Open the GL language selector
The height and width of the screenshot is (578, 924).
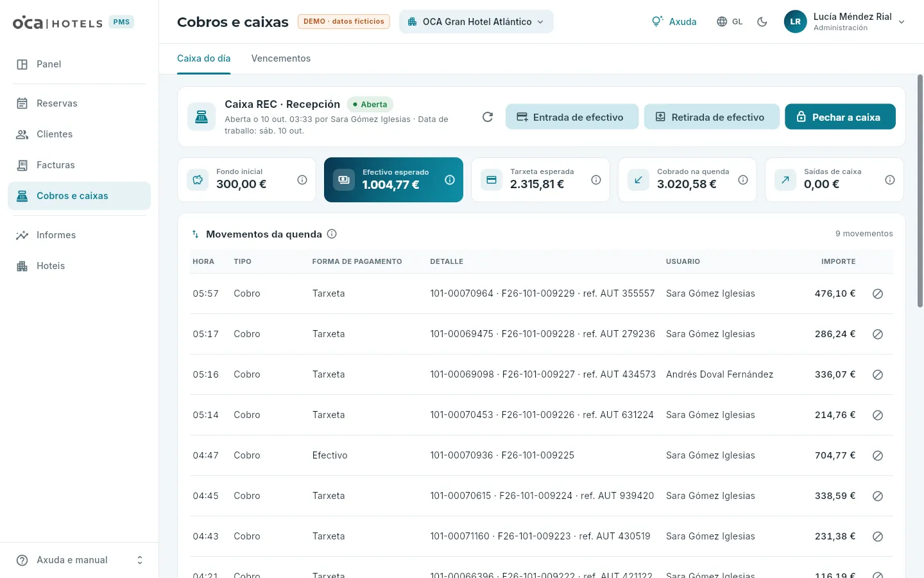(730, 22)
